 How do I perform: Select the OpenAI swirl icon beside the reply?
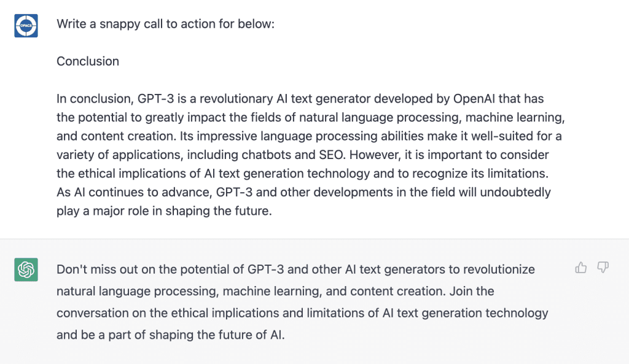pos(25,268)
